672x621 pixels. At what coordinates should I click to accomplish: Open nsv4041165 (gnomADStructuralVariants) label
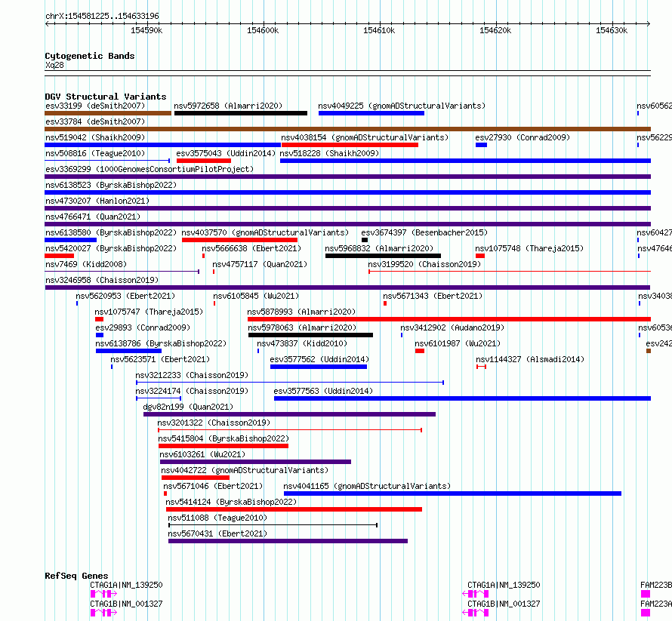click(367, 486)
